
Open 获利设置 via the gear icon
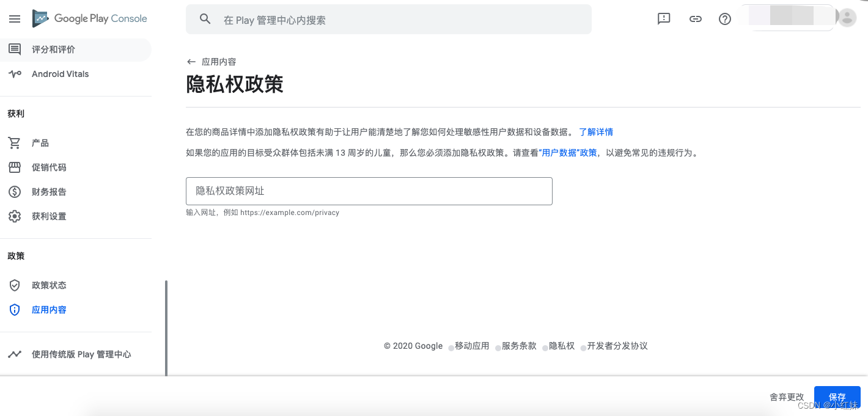pos(15,216)
